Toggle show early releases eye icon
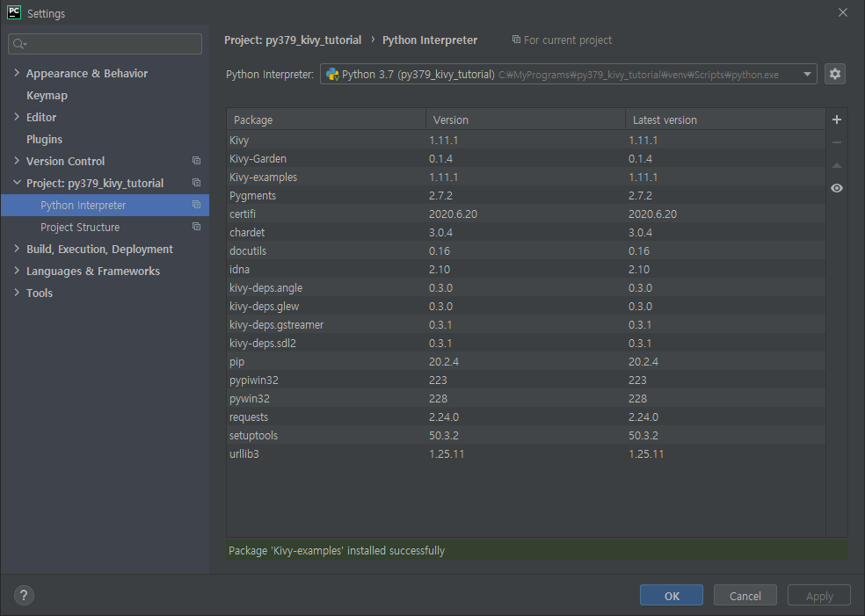The width and height of the screenshot is (865, 616). pyautogui.click(x=836, y=188)
